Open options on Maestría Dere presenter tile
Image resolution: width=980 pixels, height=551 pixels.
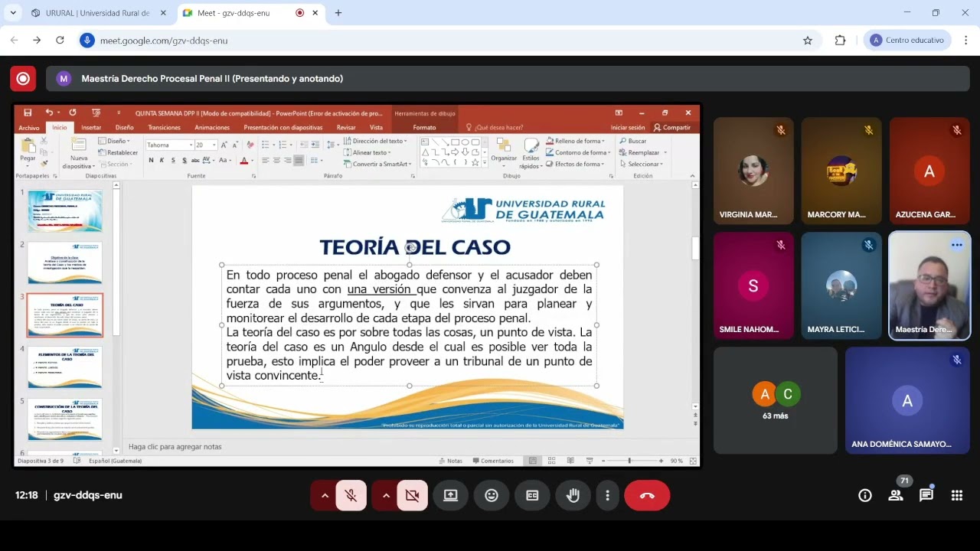click(x=957, y=245)
